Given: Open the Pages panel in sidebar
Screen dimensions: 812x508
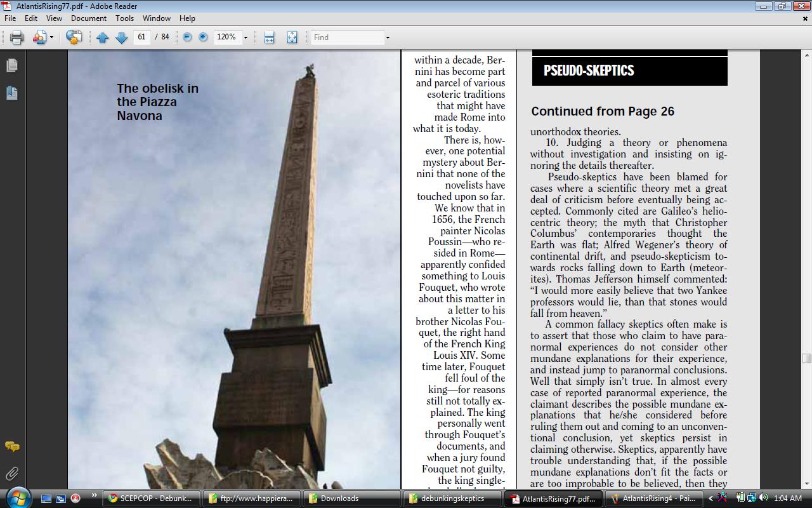Looking at the screenshot, I should click(x=11, y=65).
